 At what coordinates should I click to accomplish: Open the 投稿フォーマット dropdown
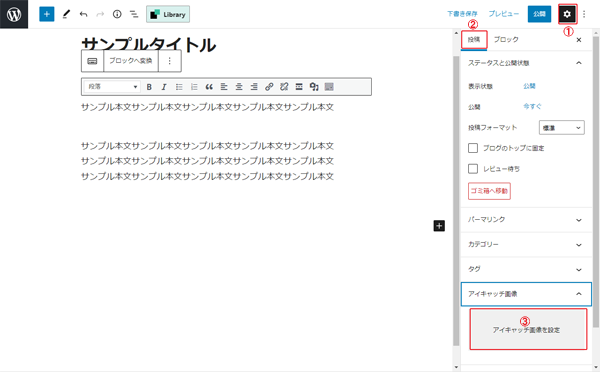click(x=562, y=128)
